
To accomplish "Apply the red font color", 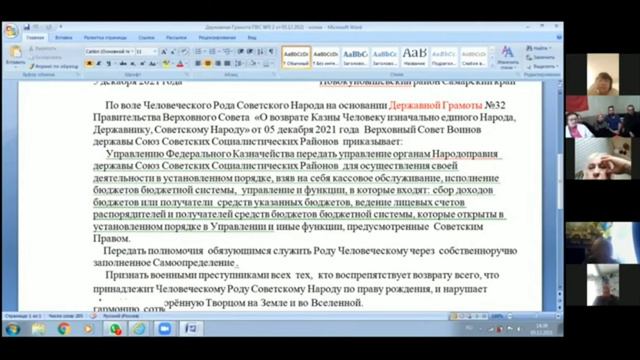I will click(x=180, y=64).
